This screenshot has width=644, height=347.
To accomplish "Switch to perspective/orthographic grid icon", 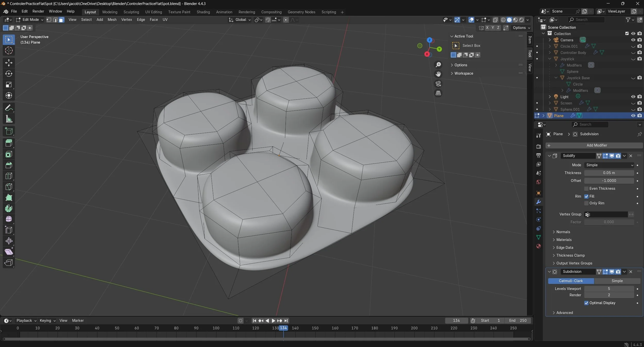I will pos(438,93).
